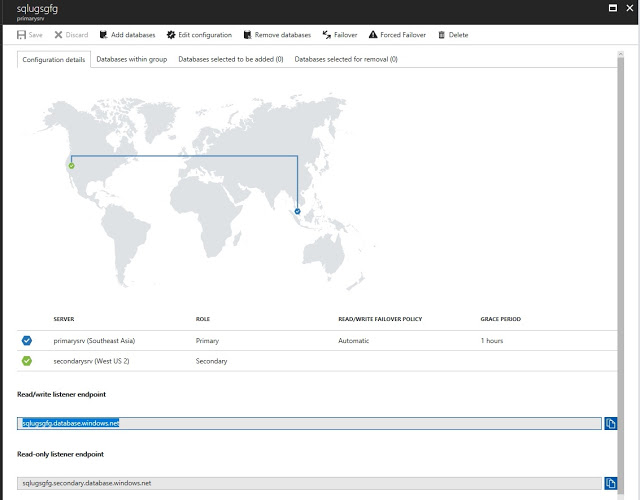
Task: Copy the read/write listener endpoint
Action: point(610,423)
